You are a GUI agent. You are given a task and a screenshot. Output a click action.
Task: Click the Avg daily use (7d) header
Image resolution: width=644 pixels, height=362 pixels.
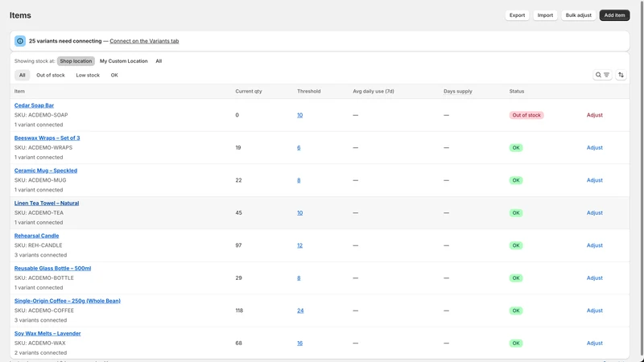(x=374, y=91)
